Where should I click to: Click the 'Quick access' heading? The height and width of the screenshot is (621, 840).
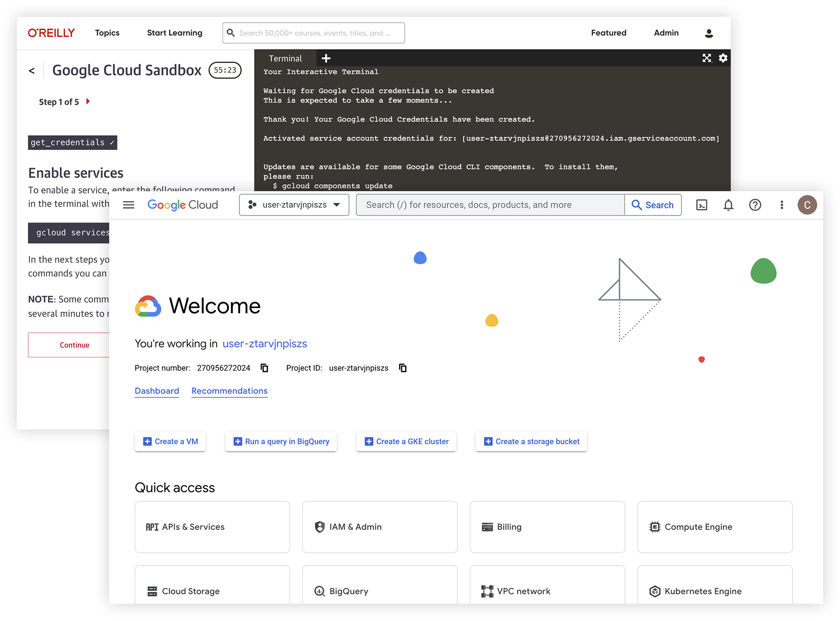point(175,488)
